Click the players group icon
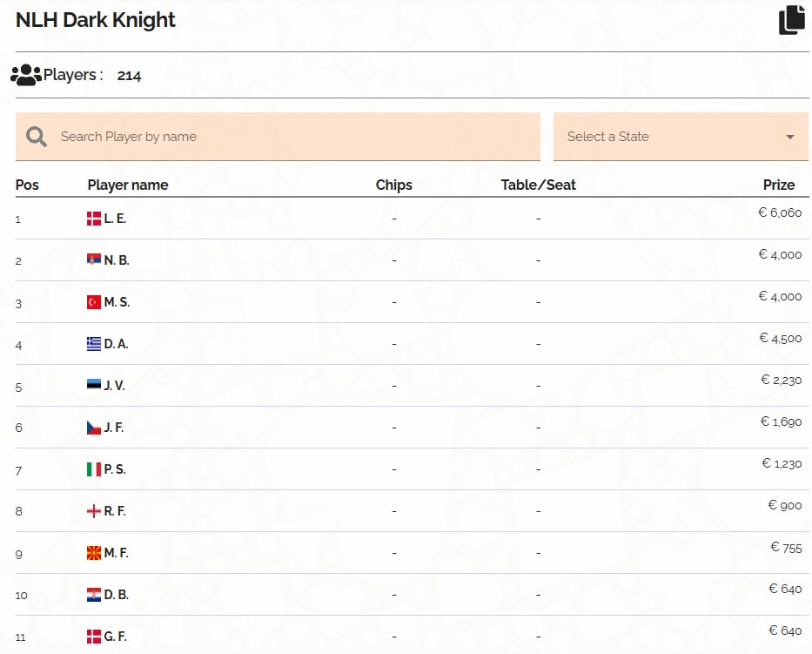 pyautogui.click(x=26, y=75)
